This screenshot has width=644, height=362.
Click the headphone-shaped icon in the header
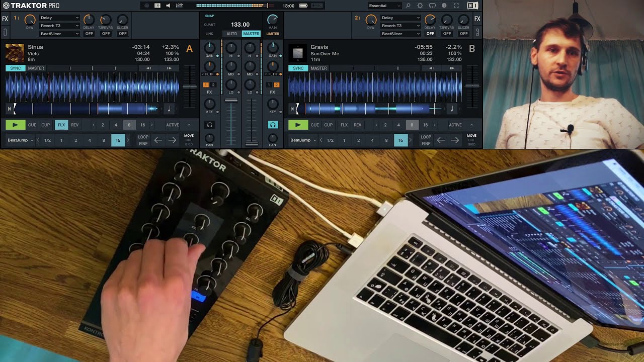(x=432, y=6)
